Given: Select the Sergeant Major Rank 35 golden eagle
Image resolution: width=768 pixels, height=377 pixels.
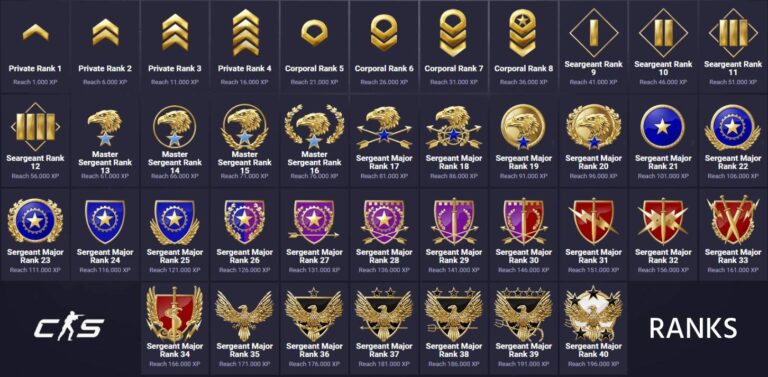Looking at the screenshot, I should pos(244,315).
